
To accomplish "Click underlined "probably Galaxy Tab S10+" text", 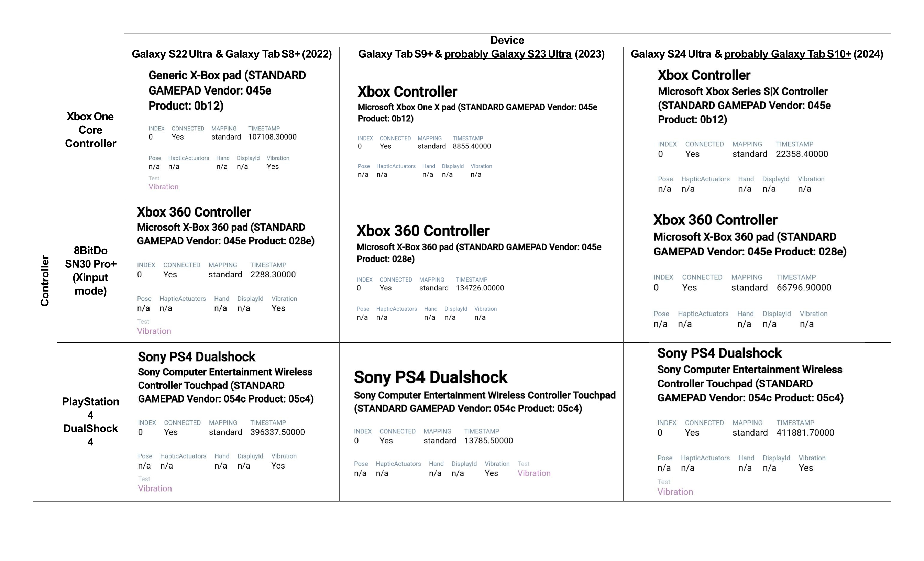I will point(788,54).
